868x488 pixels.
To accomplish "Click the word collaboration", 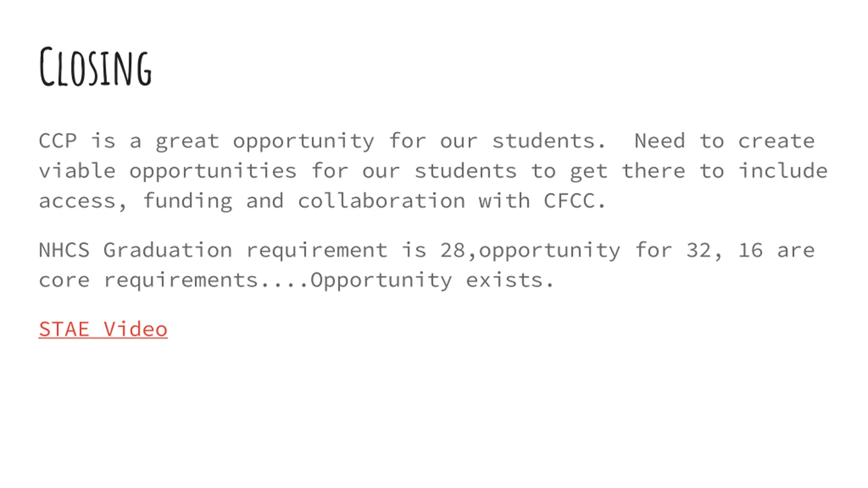I will (381, 201).
